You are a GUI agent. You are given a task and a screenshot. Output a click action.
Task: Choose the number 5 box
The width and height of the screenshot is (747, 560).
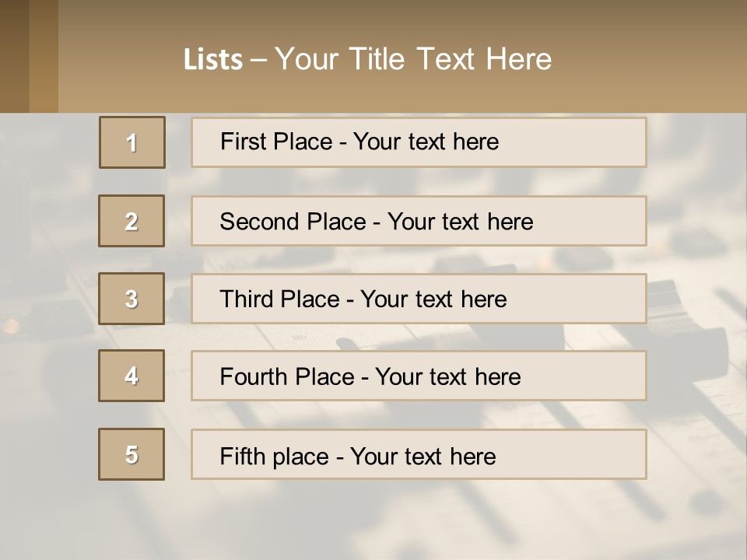pos(132,454)
